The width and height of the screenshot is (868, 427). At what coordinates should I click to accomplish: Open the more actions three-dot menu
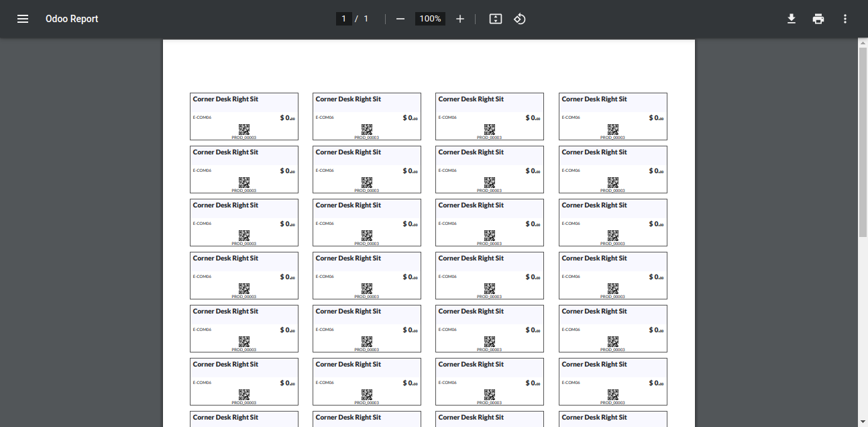[845, 19]
